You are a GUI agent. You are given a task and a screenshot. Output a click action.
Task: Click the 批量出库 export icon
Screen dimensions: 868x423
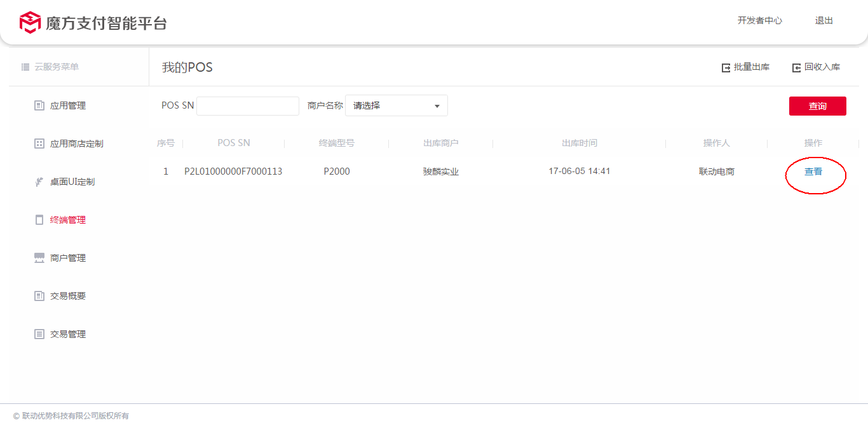(x=726, y=67)
